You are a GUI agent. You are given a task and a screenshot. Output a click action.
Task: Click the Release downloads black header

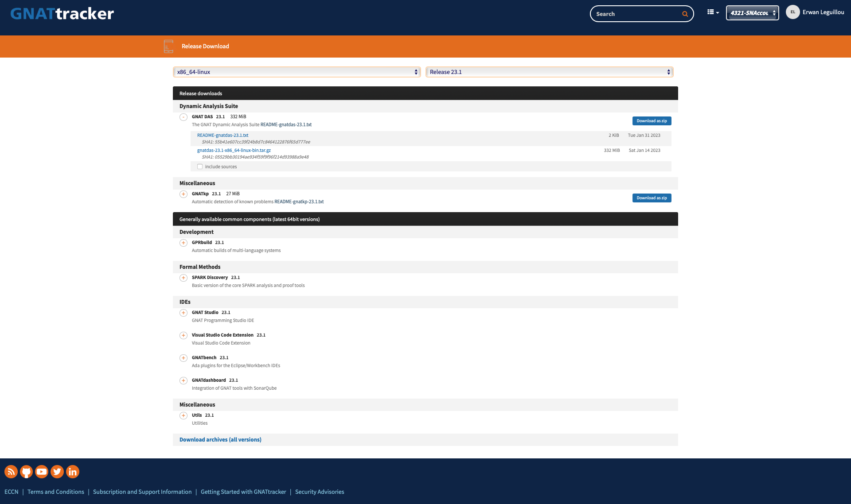(x=425, y=93)
